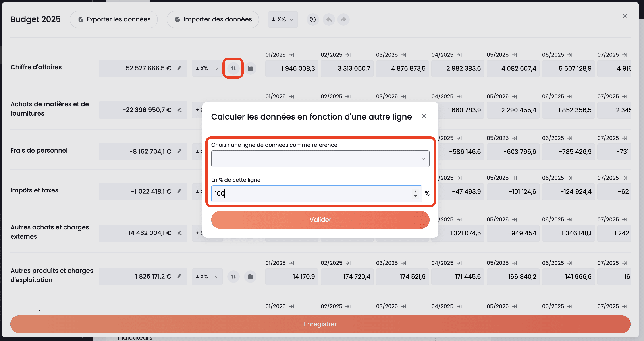Open the ± X% dropdown for Autres produits et charges d'exploitation
Image resolution: width=644 pixels, height=341 pixels.
pos(207,276)
